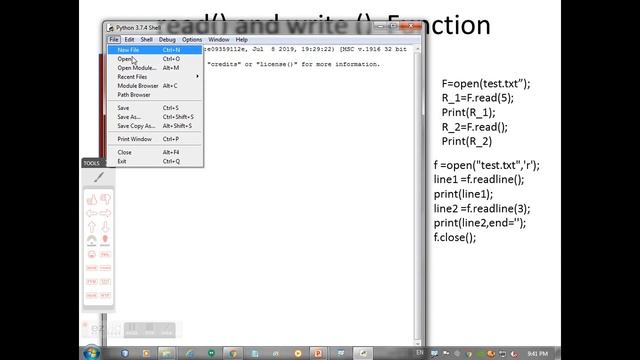This screenshot has height=360, width=640.
Task: Click the thumbs down stamp
Action: [x=106, y=199]
